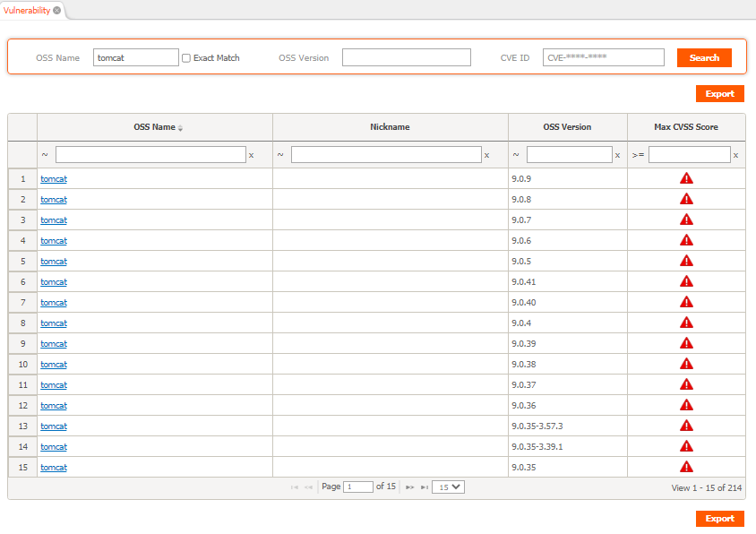Image resolution: width=756 pixels, height=534 pixels.
Task: Click the red warning icon for version 9.0.41
Action: click(x=686, y=281)
